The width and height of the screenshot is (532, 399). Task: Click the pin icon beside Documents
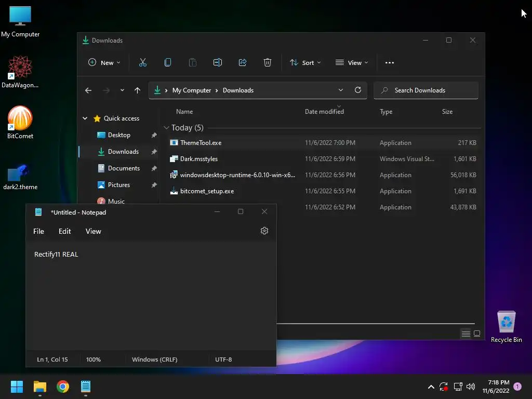coord(154,168)
